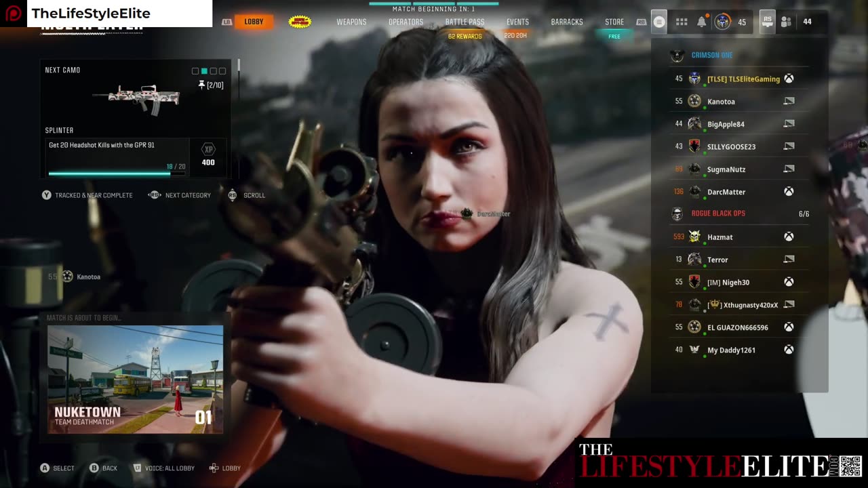Screen dimensions: 868x488
Task: Click the B Back prompt
Action: (x=104, y=468)
